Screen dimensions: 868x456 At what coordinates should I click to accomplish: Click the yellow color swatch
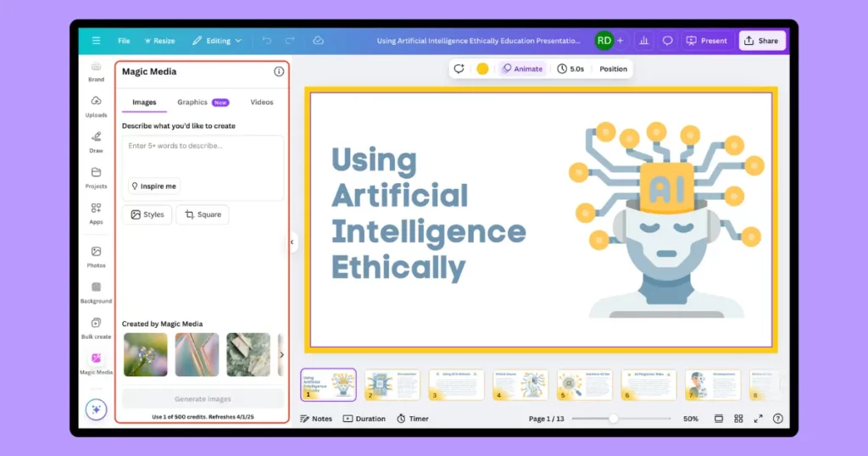click(x=482, y=69)
